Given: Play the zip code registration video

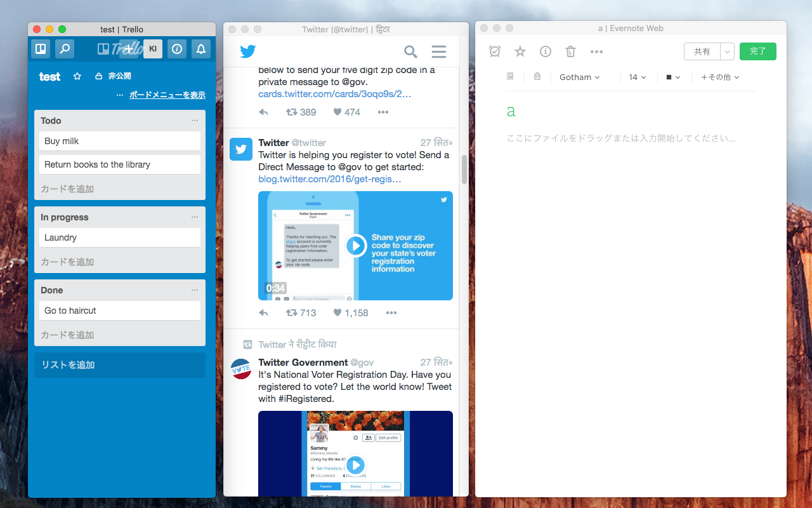Looking at the screenshot, I should 355,246.
